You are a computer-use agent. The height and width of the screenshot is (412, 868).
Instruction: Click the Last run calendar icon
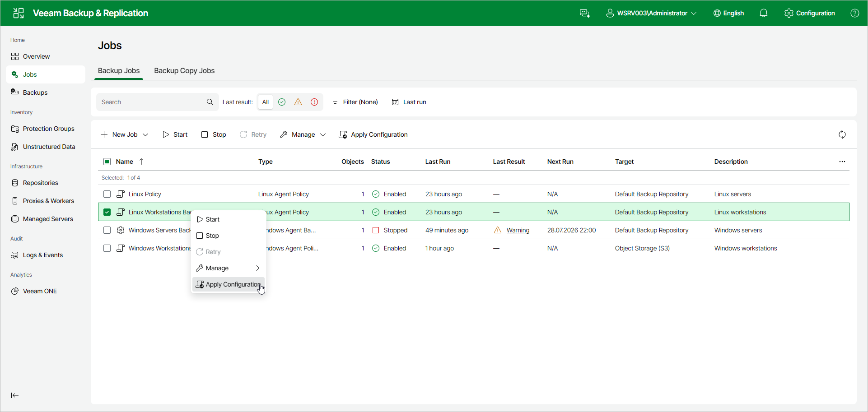point(395,102)
